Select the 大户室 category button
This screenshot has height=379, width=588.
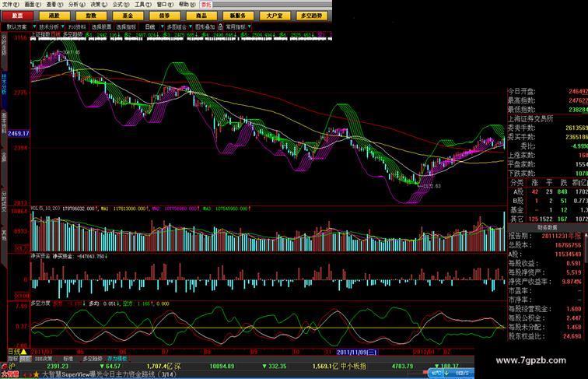(x=275, y=16)
